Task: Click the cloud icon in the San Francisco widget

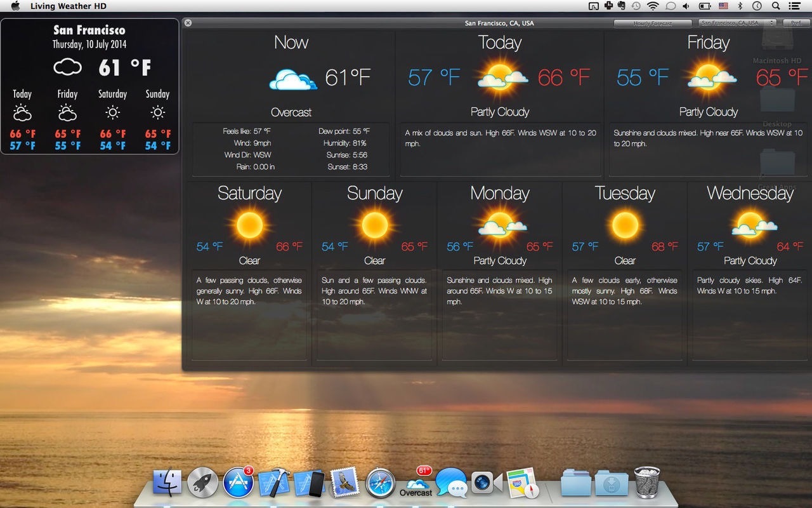Action: [67, 65]
